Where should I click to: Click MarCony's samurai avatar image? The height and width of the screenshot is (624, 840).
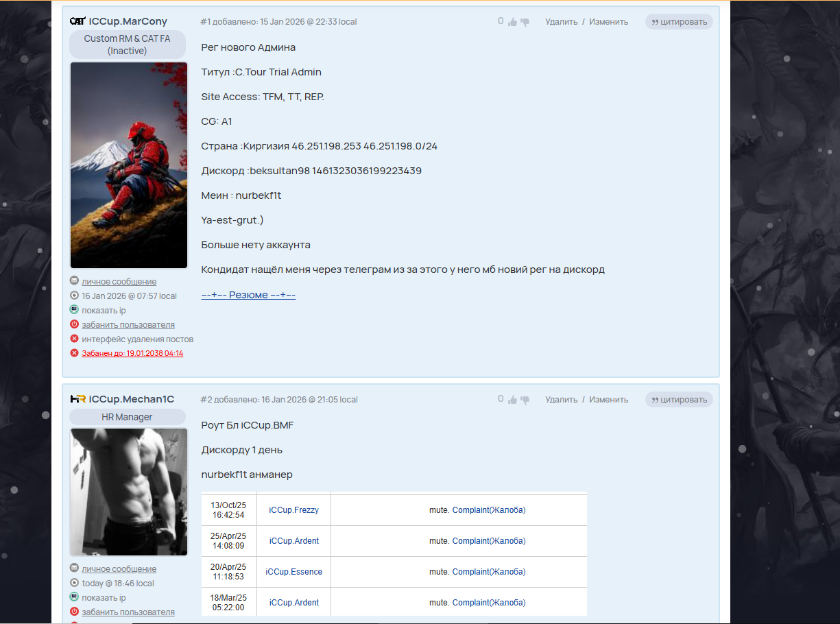(x=129, y=165)
